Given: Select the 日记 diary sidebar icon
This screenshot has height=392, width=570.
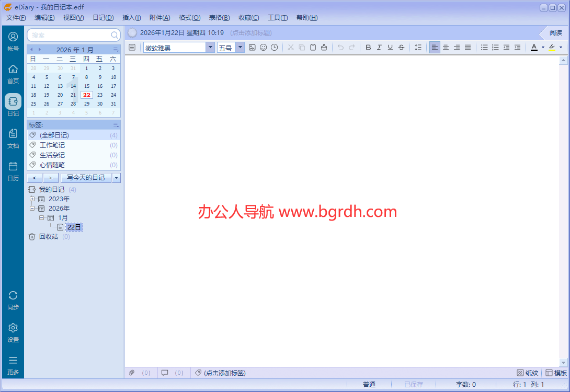Looking at the screenshot, I should [13, 105].
